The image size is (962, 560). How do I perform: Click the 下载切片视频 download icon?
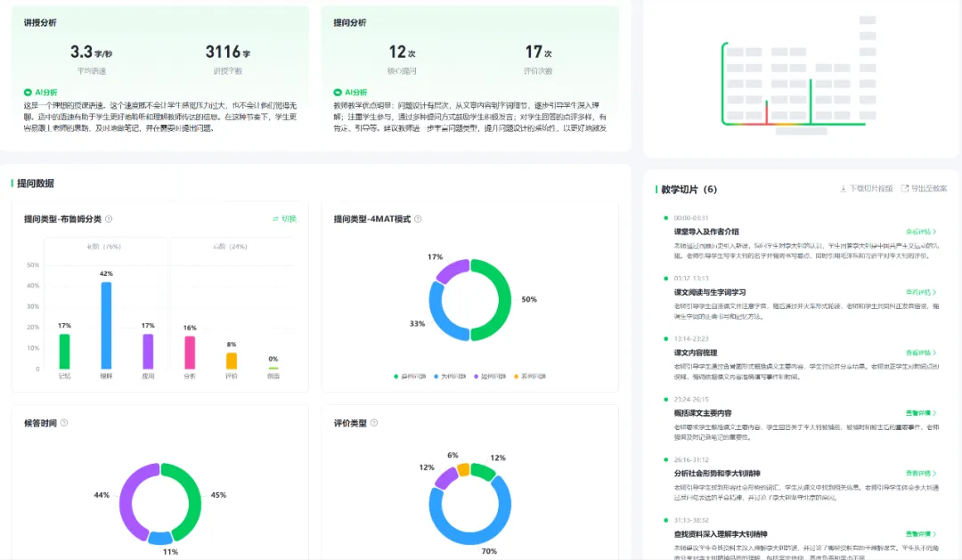844,189
